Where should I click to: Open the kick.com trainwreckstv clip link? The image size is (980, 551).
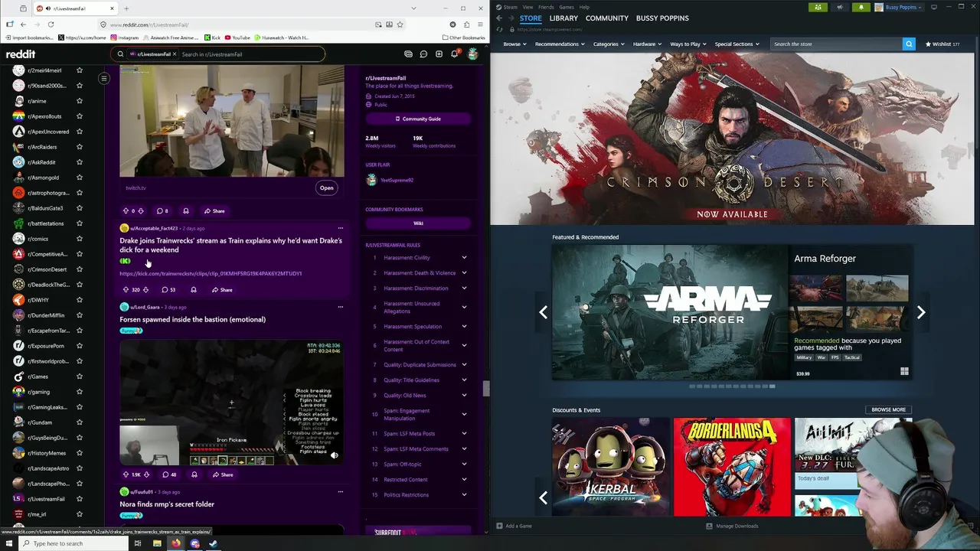[211, 273]
